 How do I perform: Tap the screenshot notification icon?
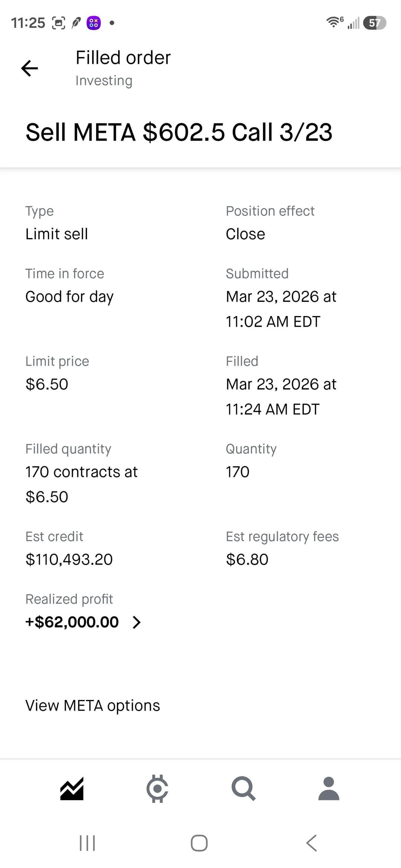tap(58, 23)
